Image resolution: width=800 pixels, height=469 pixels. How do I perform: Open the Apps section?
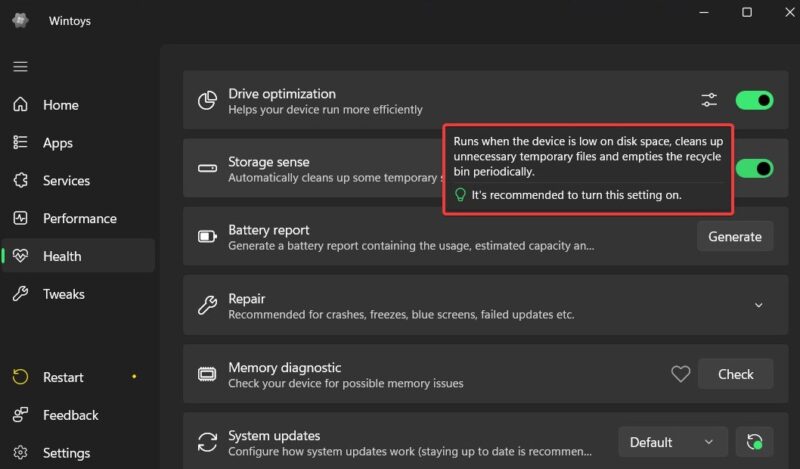coord(78,143)
